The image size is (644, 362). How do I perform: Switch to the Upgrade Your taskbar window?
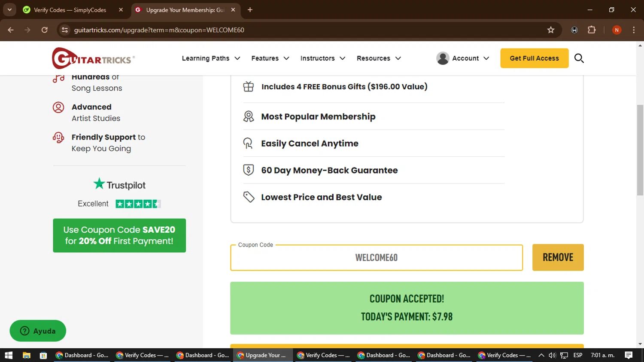click(263, 355)
